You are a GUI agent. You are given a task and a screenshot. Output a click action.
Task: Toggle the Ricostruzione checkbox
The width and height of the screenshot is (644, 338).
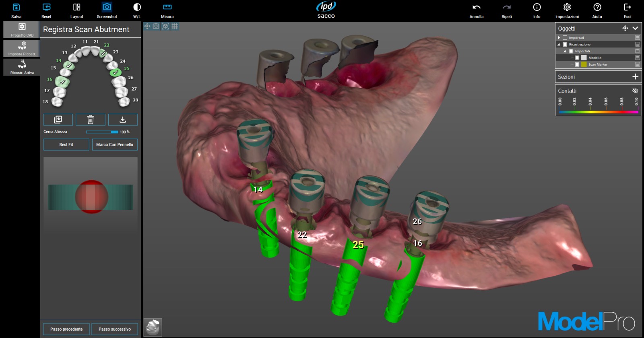[x=565, y=44]
